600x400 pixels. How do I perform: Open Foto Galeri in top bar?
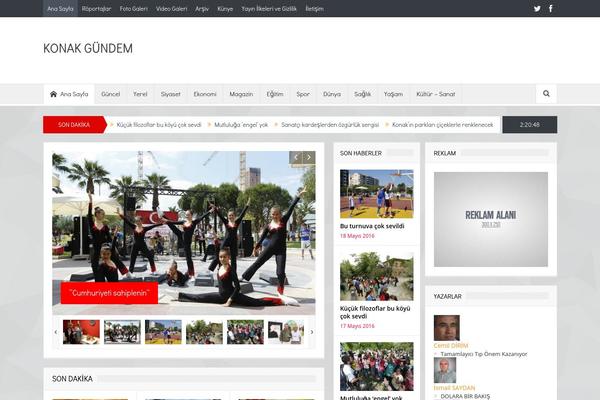click(x=134, y=8)
